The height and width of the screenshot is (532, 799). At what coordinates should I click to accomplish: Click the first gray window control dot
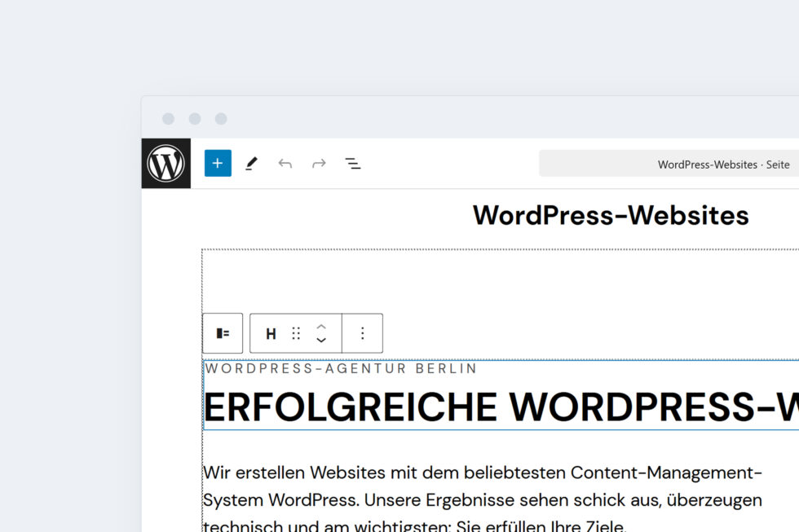pyautogui.click(x=168, y=119)
